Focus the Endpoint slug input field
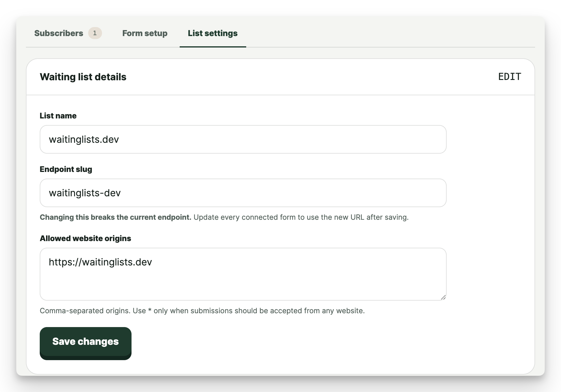Image resolution: width=561 pixels, height=392 pixels. (243, 193)
